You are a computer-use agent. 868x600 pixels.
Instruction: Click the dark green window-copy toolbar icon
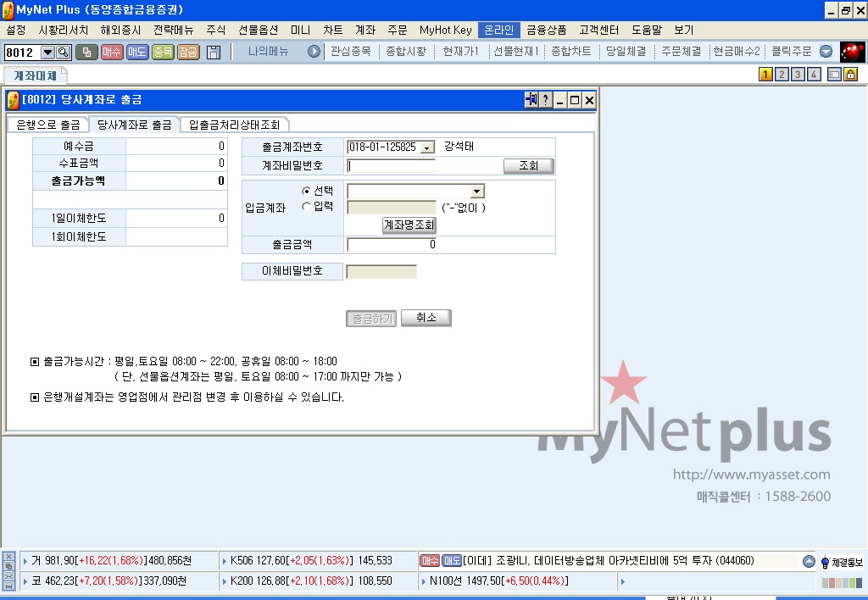pos(86,52)
